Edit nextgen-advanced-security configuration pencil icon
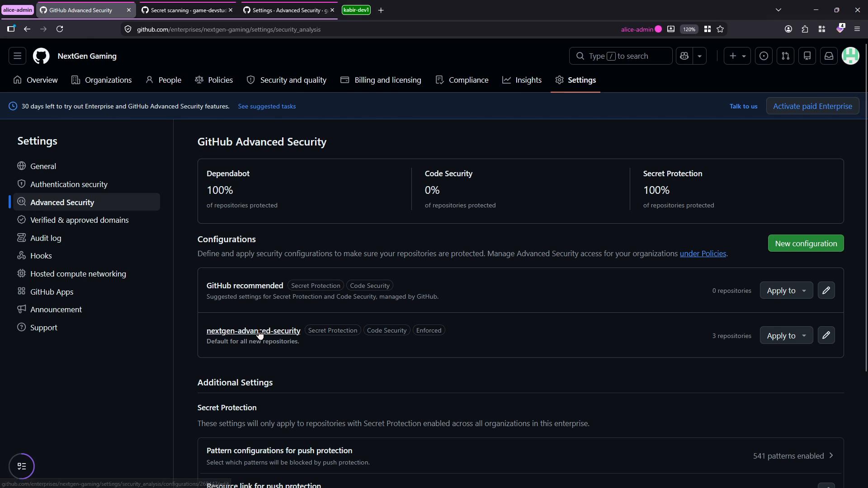The width and height of the screenshot is (868, 488). [826, 335]
